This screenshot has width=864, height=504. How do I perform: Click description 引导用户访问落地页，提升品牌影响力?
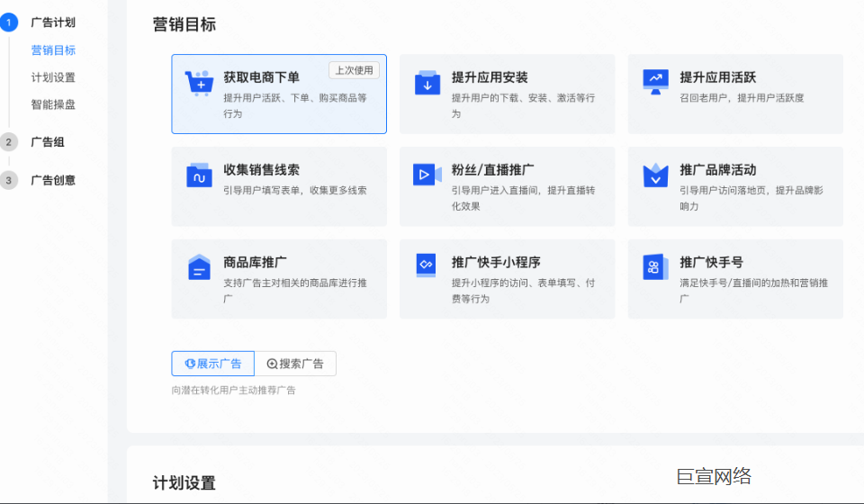751,198
